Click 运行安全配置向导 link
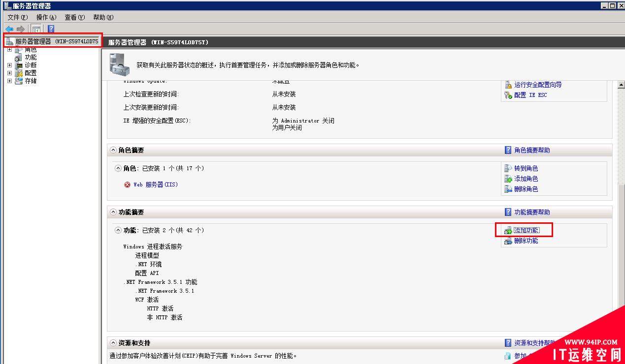The height and width of the screenshot is (364, 625). 538,85
